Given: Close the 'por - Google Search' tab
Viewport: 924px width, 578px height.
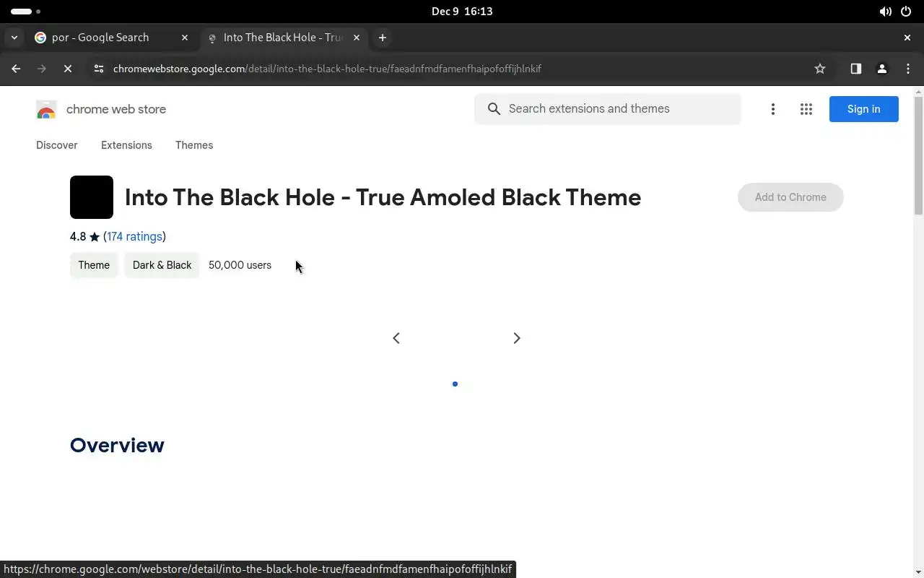Looking at the screenshot, I should pyautogui.click(x=185, y=38).
